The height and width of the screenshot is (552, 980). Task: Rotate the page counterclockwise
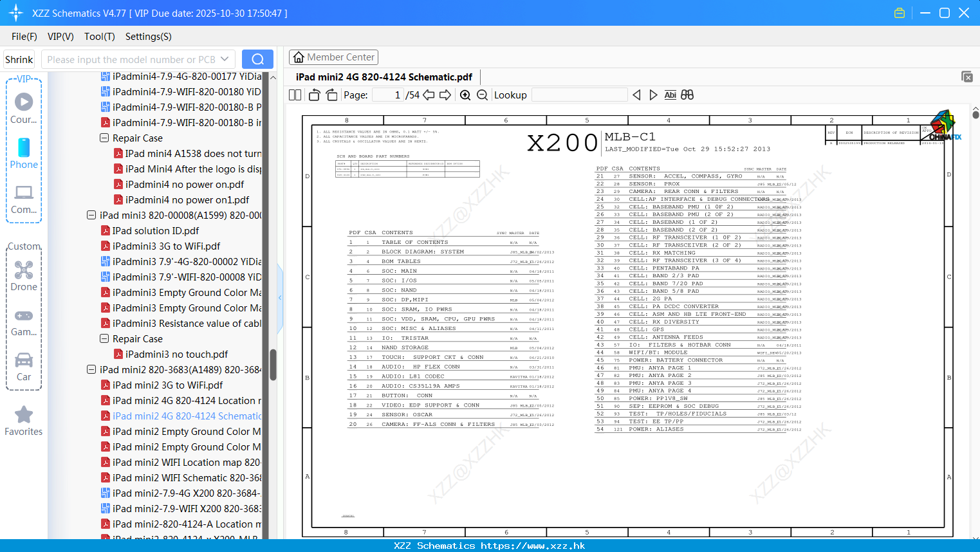[315, 95]
